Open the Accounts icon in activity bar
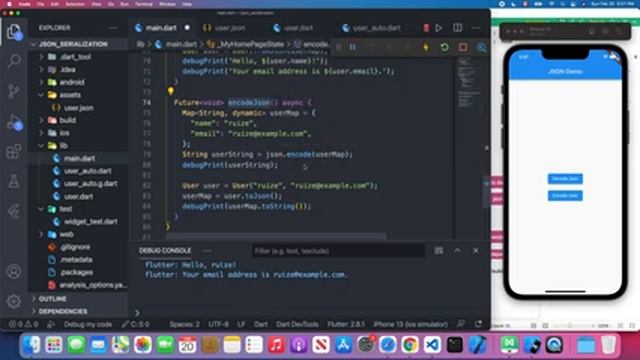 14,271
